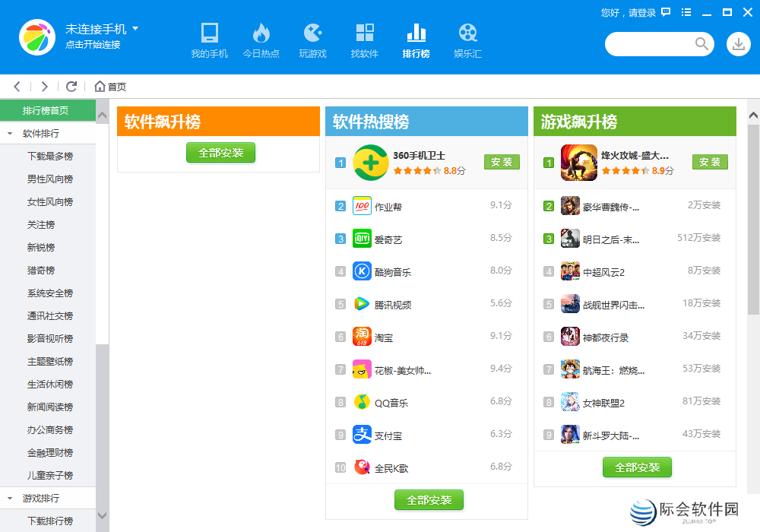The image size is (760, 532).
Task: Click 全部安装 under 游戏飙升榜
Action: click(637, 467)
